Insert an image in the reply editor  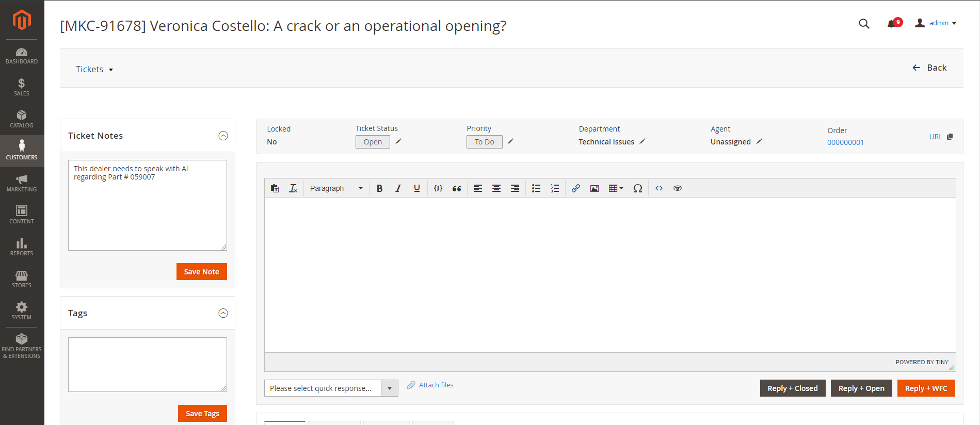click(x=595, y=188)
